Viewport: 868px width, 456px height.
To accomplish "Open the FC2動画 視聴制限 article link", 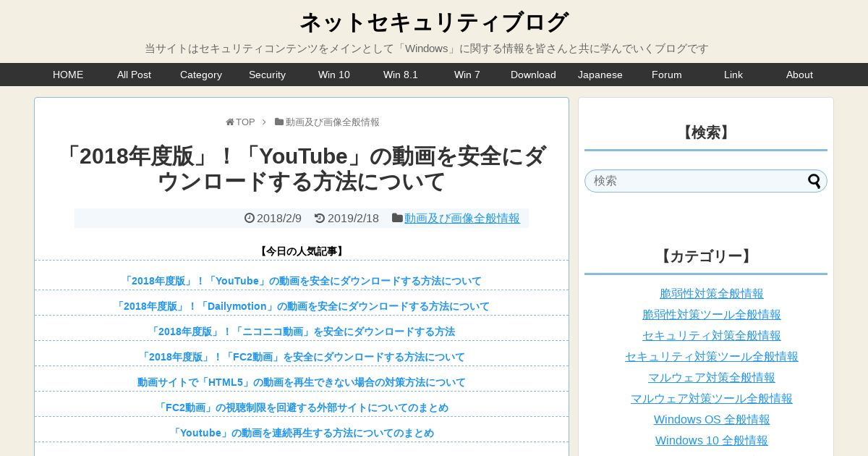I will [302, 408].
